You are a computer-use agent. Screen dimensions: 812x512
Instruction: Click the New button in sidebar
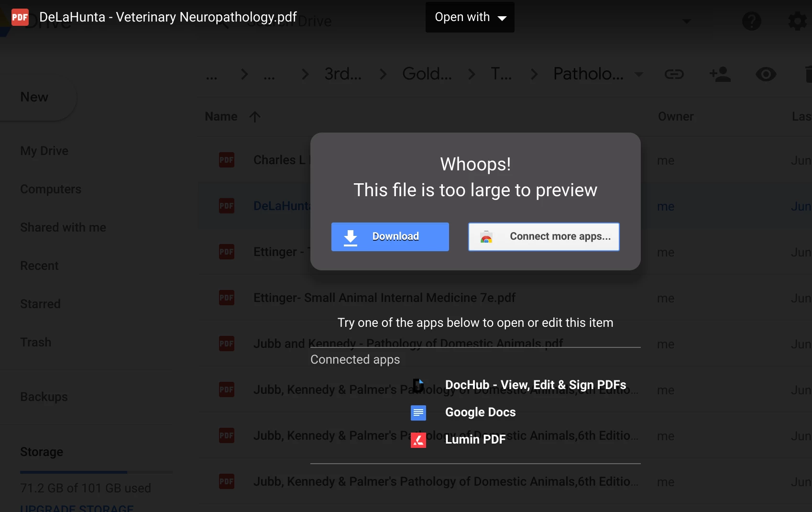[x=34, y=97]
